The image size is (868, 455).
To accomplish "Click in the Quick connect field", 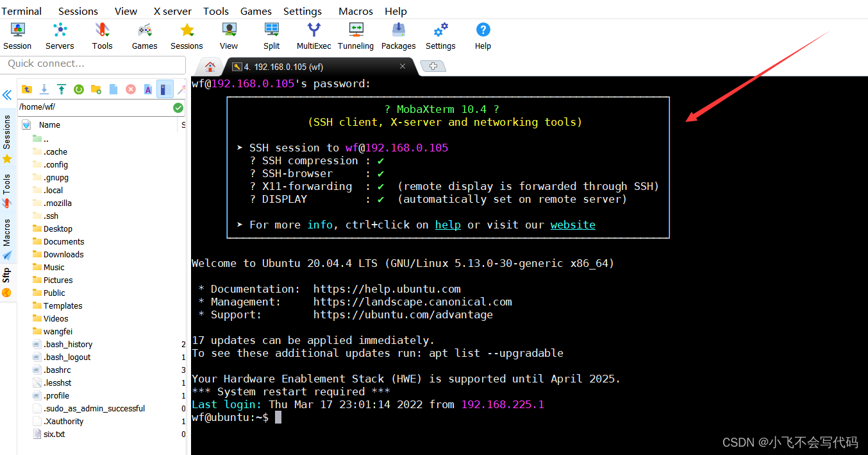I will [x=93, y=65].
